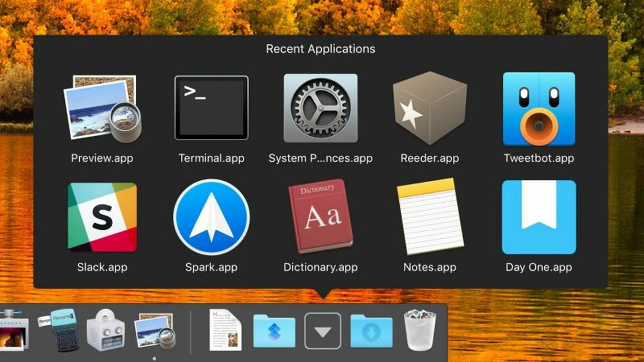Open System Preferences gear icon
This screenshot has width=644, height=362.
pos(320,108)
